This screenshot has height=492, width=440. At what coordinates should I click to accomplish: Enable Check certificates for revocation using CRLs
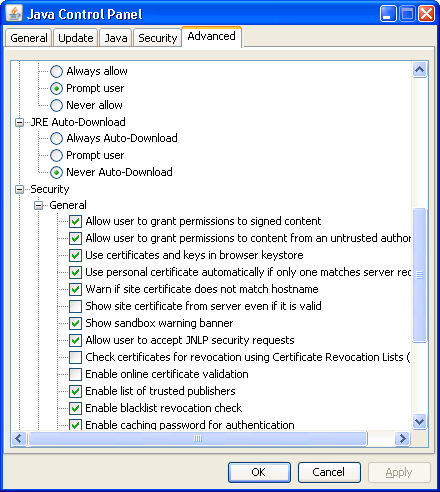coord(75,357)
